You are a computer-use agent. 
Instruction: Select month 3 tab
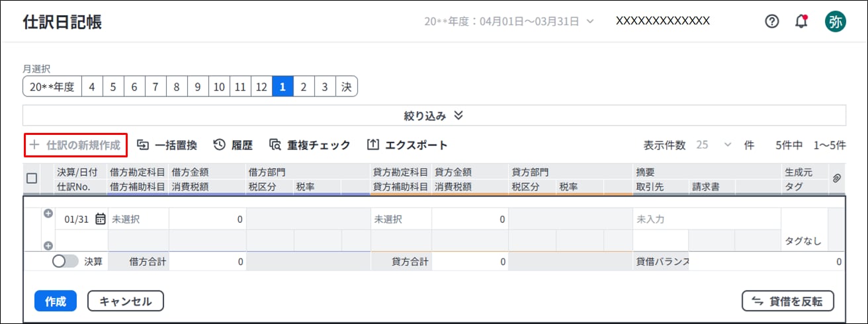click(x=325, y=87)
